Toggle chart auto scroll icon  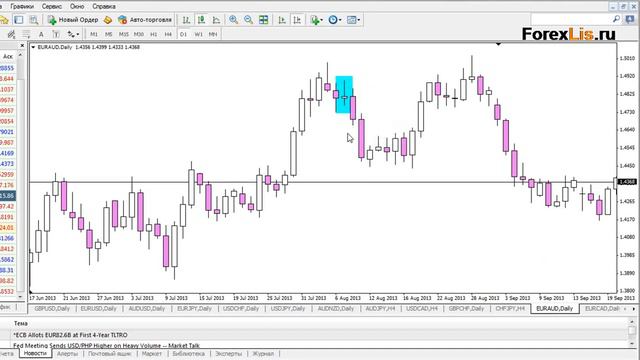pos(282,20)
